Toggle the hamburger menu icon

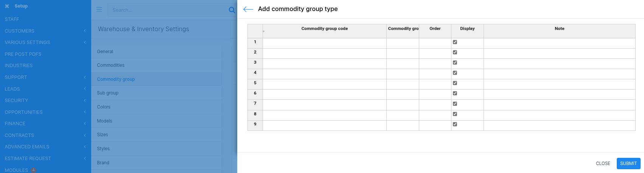100,10
